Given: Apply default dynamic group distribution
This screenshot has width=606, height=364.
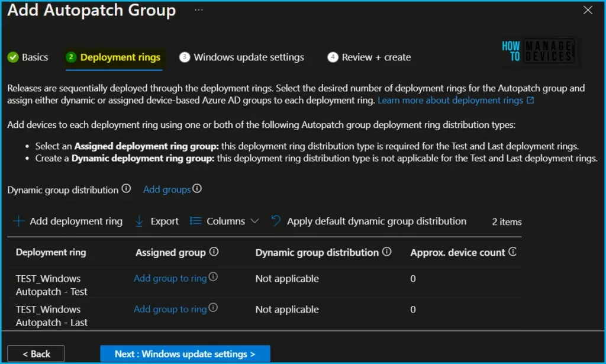Looking at the screenshot, I should pyautogui.click(x=369, y=221).
